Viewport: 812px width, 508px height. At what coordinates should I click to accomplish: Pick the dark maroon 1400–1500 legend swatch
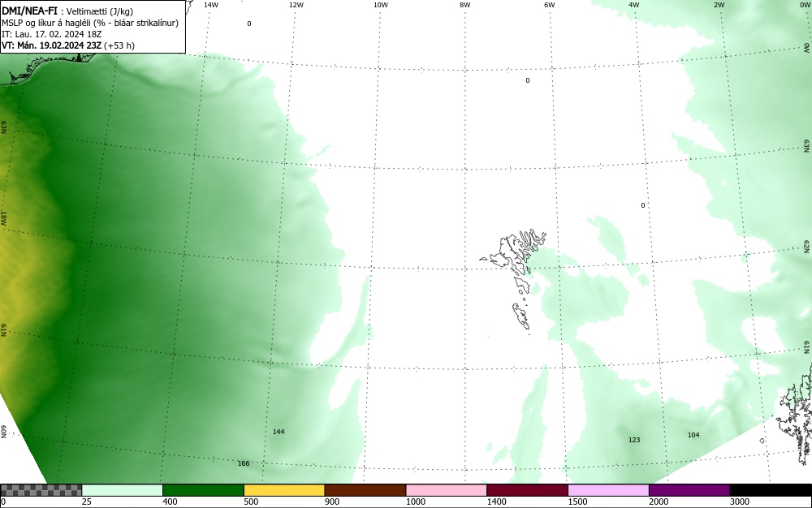[x=527, y=490]
